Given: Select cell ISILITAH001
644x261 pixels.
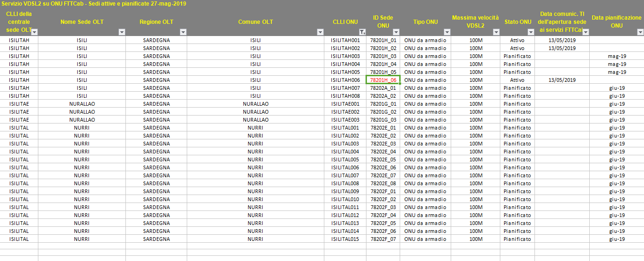Looking at the screenshot, I should (x=345, y=40).
